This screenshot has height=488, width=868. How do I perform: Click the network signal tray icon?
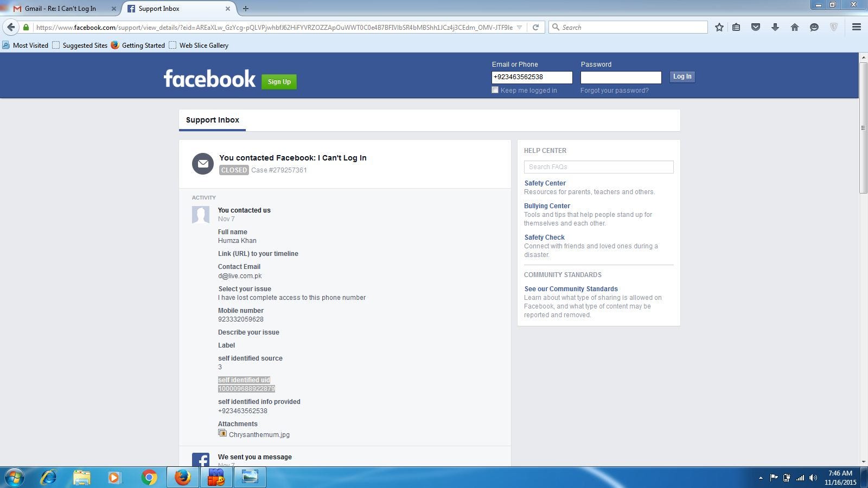point(800,478)
